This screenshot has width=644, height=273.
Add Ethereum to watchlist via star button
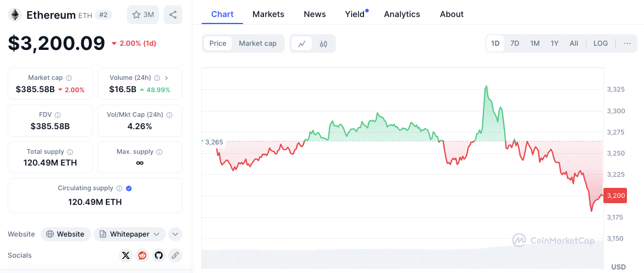pyautogui.click(x=143, y=15)
